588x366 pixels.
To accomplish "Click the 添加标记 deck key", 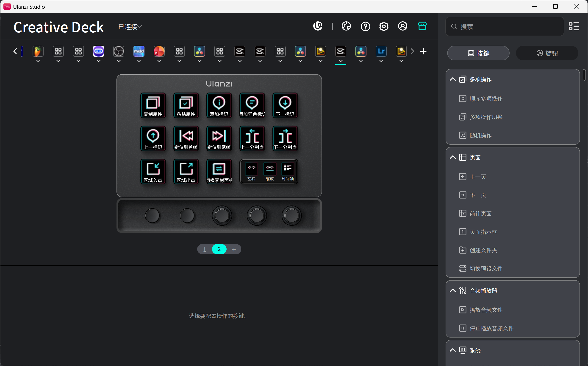I will tap(219, 105).
